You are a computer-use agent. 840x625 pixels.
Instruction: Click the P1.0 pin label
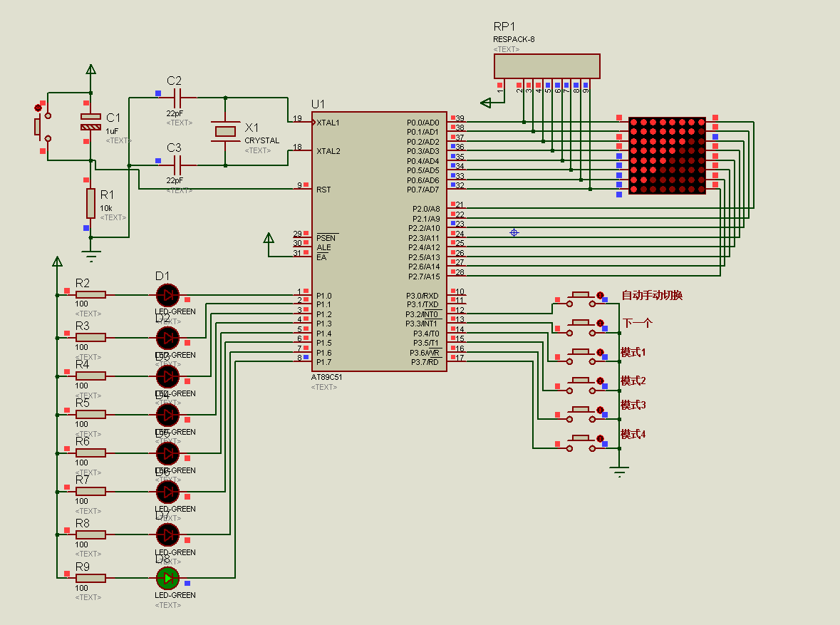324,296
